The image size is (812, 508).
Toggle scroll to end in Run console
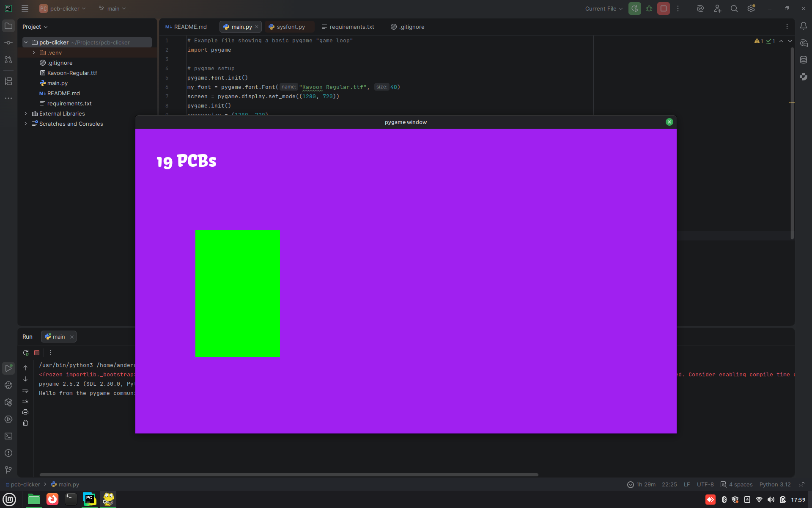tap(25, 401)
